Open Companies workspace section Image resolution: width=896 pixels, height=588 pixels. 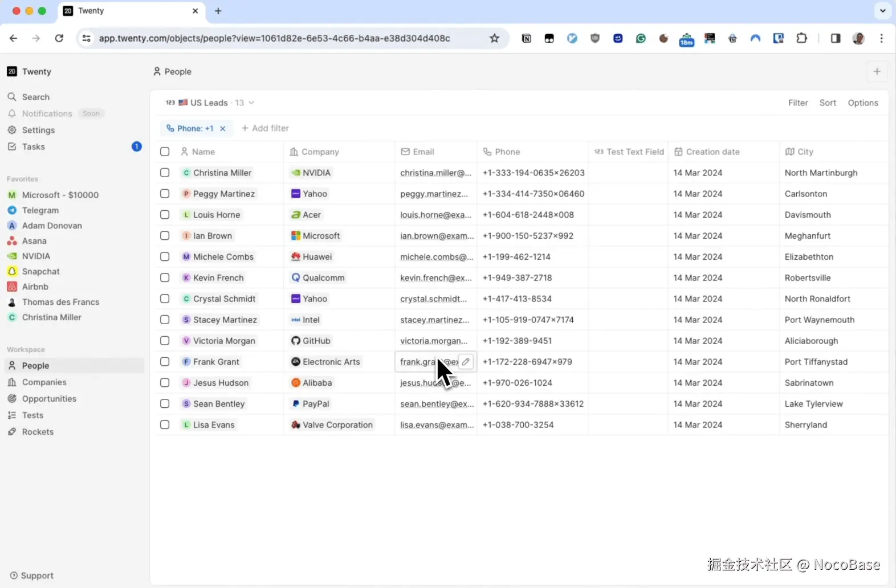pos(44,382)
